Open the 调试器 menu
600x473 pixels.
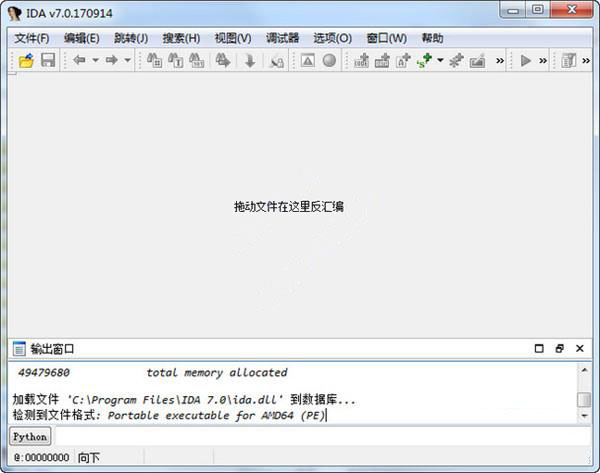(282, 38)
